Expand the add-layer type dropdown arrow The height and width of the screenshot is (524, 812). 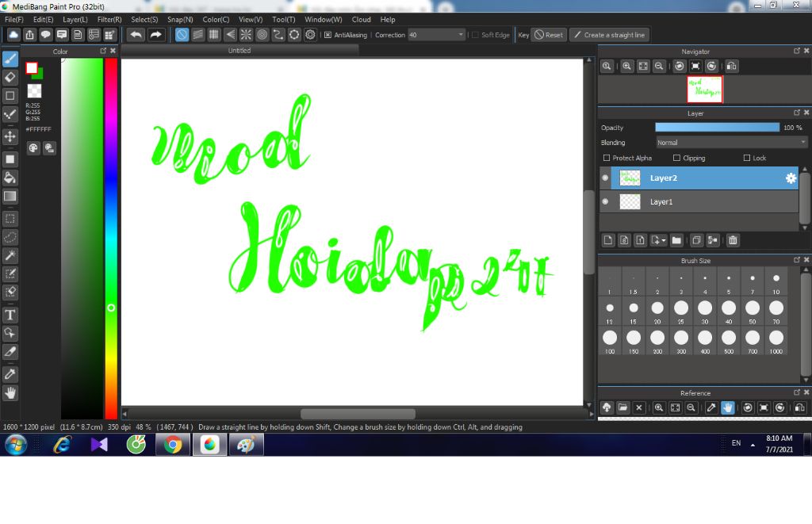664,240
